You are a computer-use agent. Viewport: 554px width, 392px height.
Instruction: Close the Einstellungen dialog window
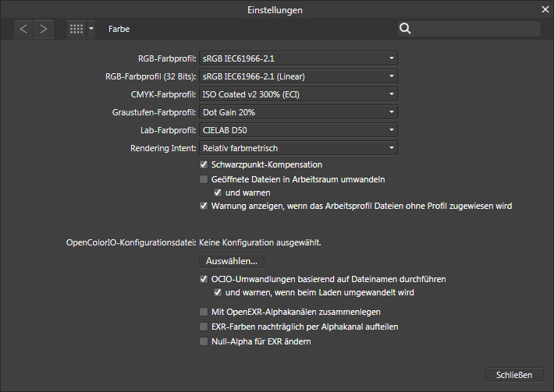tap(545, 9)
